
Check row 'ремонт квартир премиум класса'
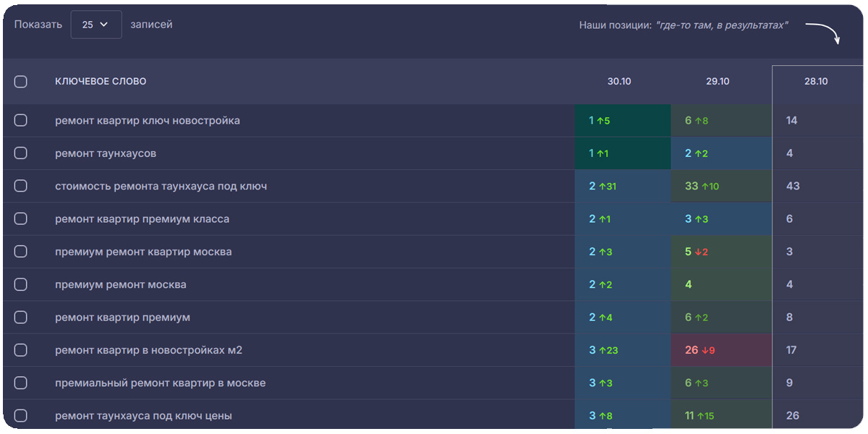click(x=21, y=218)
